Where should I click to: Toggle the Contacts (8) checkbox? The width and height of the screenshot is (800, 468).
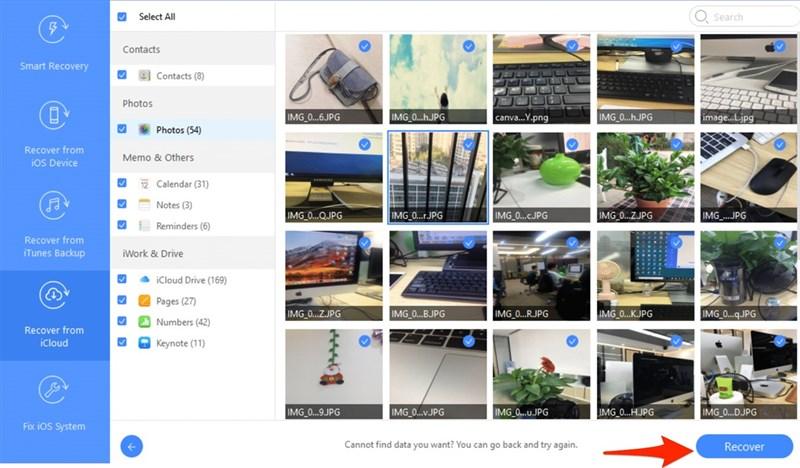(122, 75)
